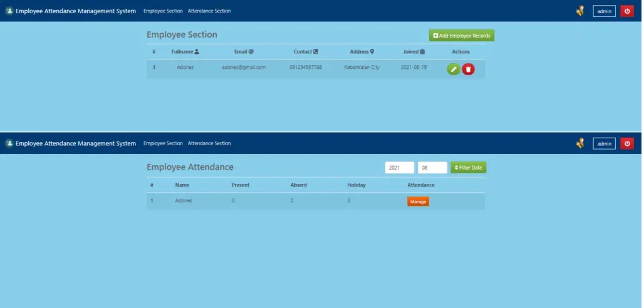644x308 pixels.
Task: Click the calendar icon next to Joined header
Action: coord(423,51)
